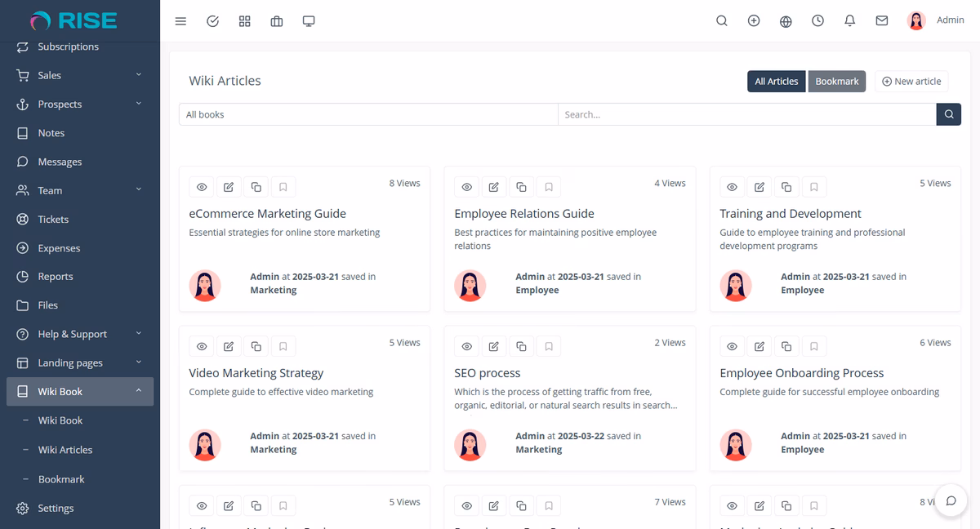
Task: Toggle the sidebar hamburger menu
Action: point(180,20)
